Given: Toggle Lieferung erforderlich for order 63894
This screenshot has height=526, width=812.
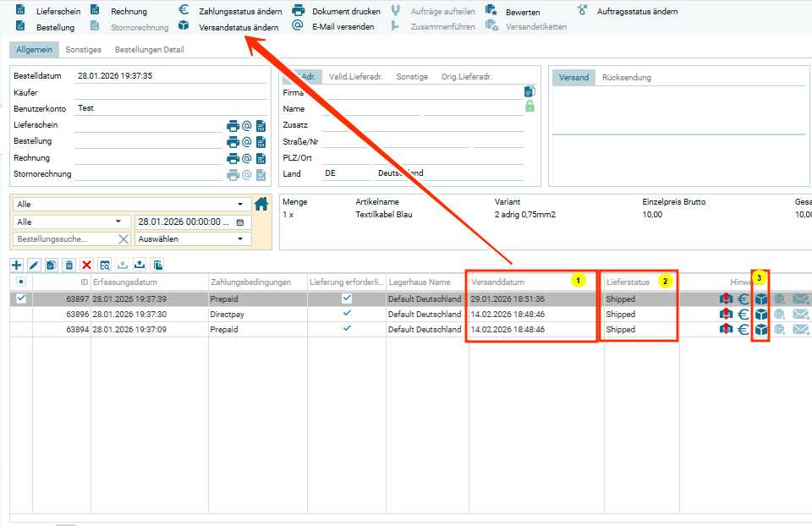Looking at the screenshot, I should click(347, 329).
